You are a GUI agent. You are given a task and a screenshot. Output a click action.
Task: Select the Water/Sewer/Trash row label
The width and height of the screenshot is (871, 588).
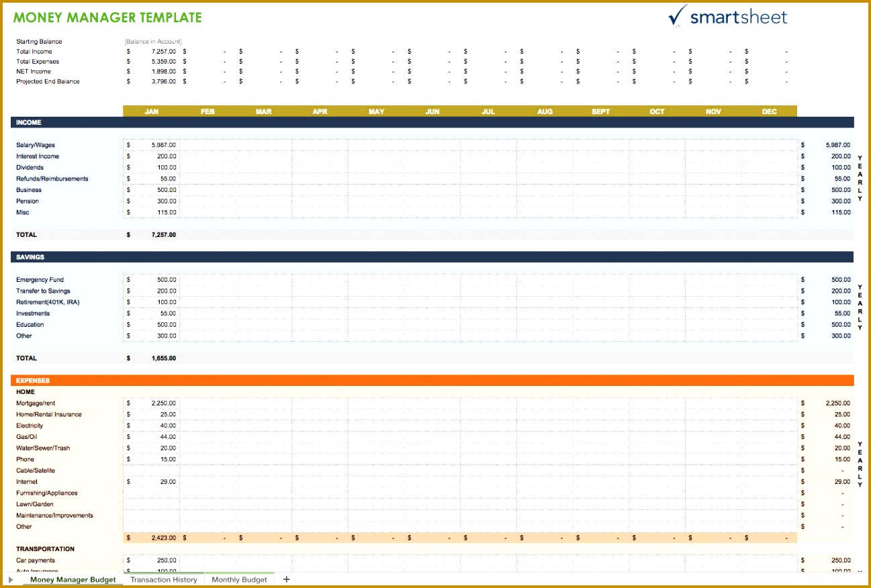(x=43, y=448)
